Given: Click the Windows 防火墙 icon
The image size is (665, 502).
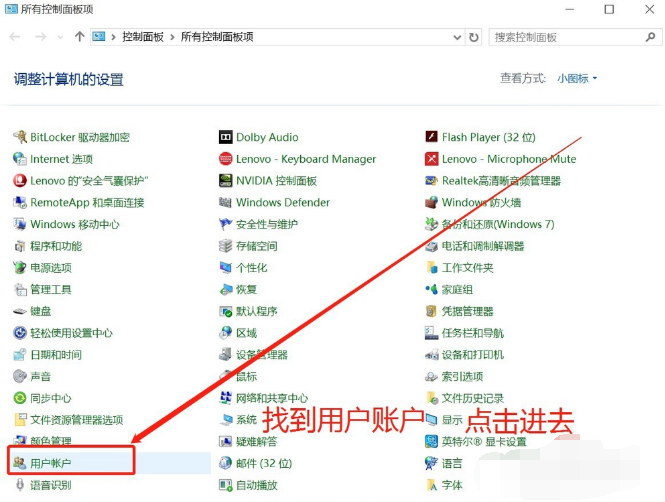Looking at the screenshot, I should pos(432,203).
